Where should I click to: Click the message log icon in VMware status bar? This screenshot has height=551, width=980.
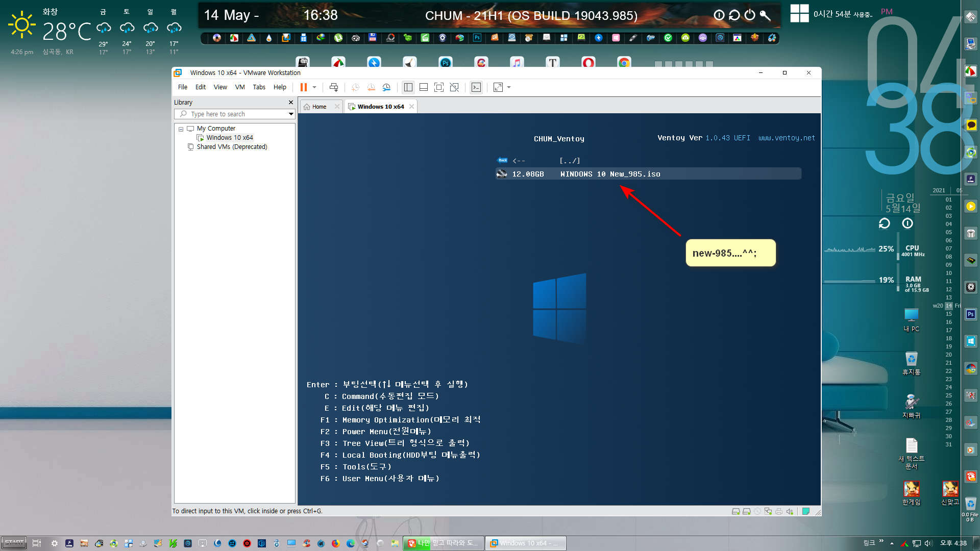click(806, 511)
